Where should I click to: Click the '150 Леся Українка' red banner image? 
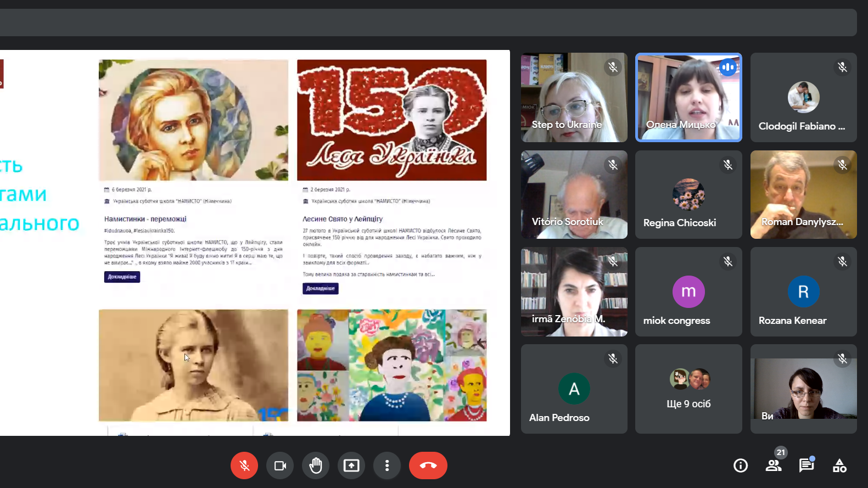pyautogui.click(x=391, y=120)
